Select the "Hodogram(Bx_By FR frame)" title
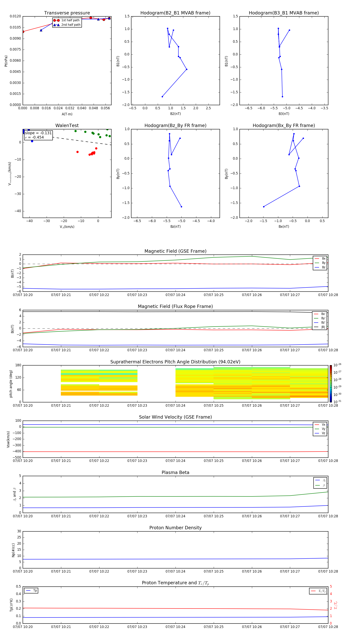 [x=284, y=125]
